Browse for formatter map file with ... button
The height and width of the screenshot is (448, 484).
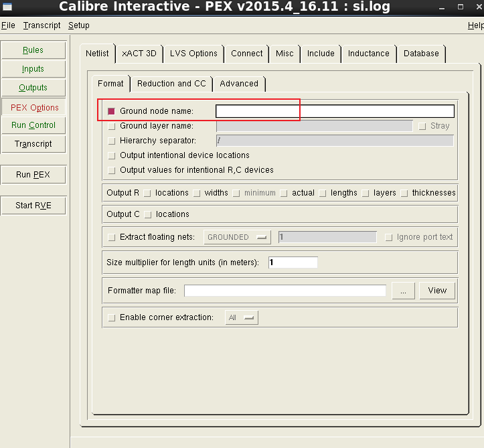pos(403,291)
